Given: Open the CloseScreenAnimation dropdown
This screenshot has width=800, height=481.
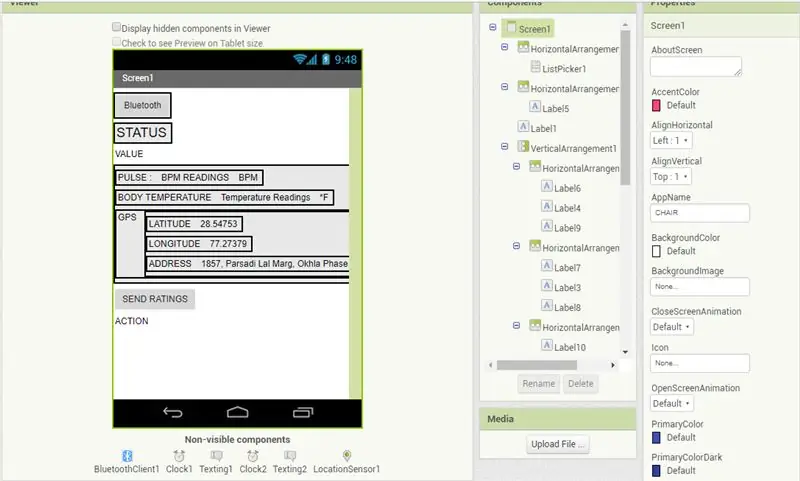Looking at the screenshot, I should [672, 327].
